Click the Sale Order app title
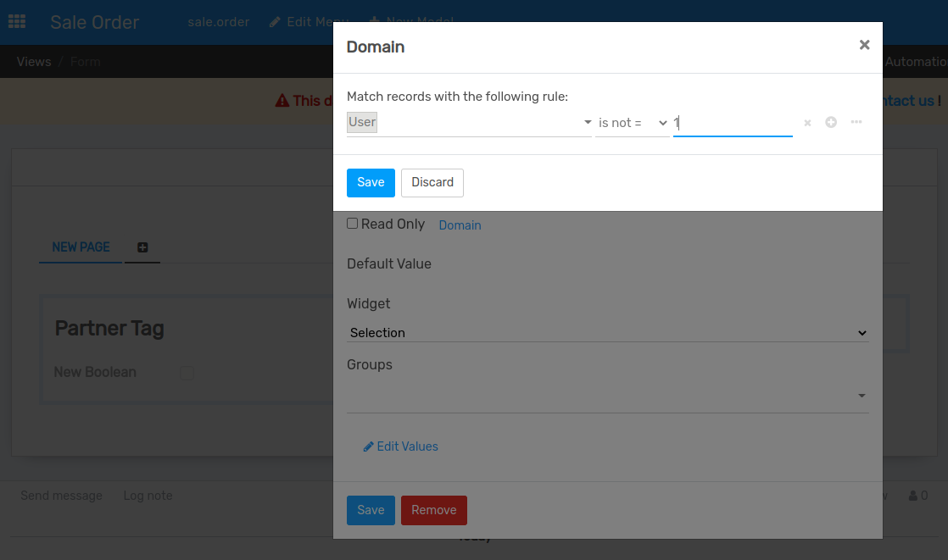Image resolution: width=948 pixels, height=560 pixels. (x=95, y=22)
